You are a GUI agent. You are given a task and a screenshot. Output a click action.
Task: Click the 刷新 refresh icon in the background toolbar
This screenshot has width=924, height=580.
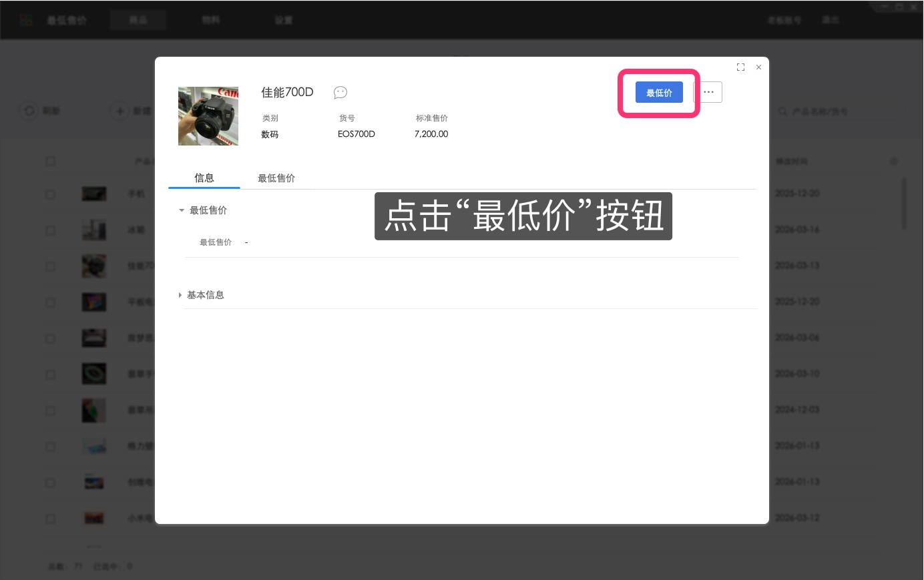29,111
